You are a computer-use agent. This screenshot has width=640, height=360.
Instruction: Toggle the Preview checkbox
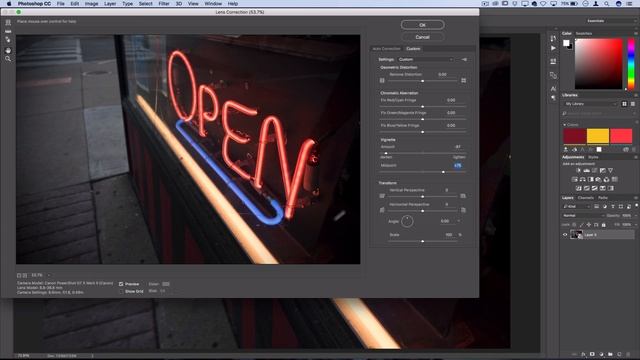click(121, 284)
